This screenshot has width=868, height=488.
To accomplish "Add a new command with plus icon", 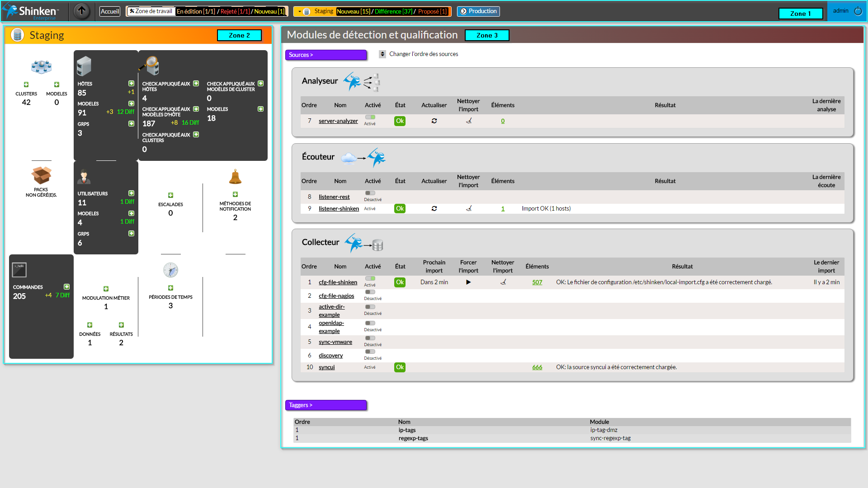I will [x=66, y=287].
